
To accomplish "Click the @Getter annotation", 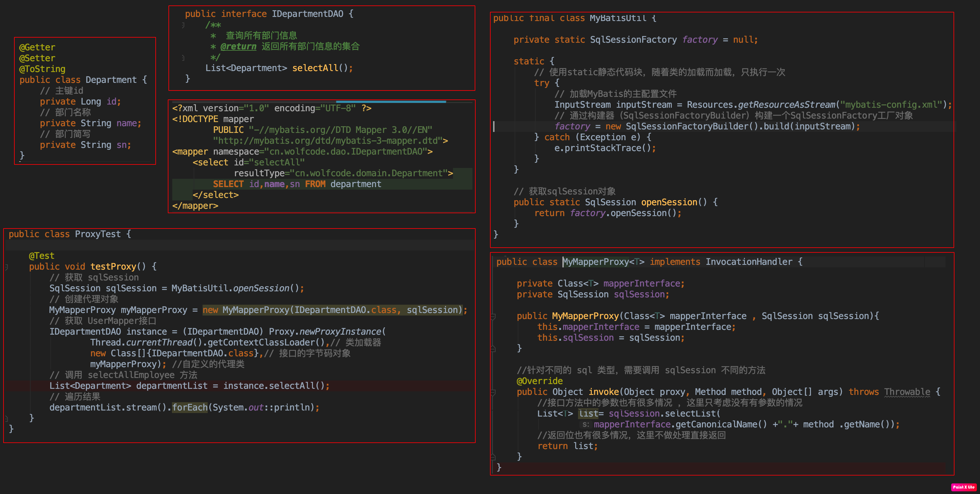I will tap(37, 47).
